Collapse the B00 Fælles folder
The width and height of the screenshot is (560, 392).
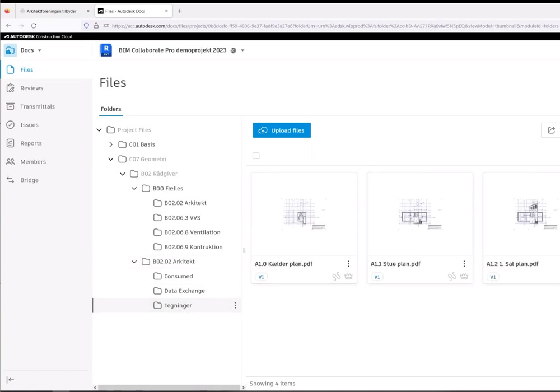[134, 189]
